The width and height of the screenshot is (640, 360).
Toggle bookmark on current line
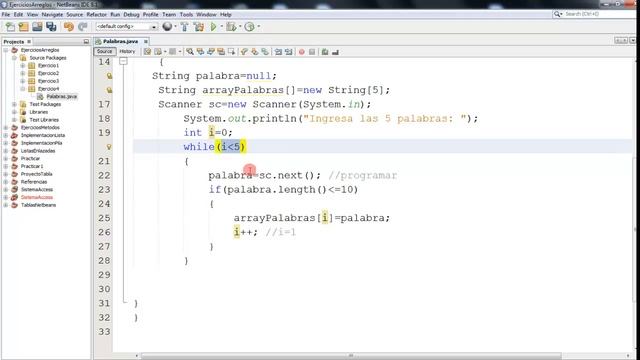(265, 52)
